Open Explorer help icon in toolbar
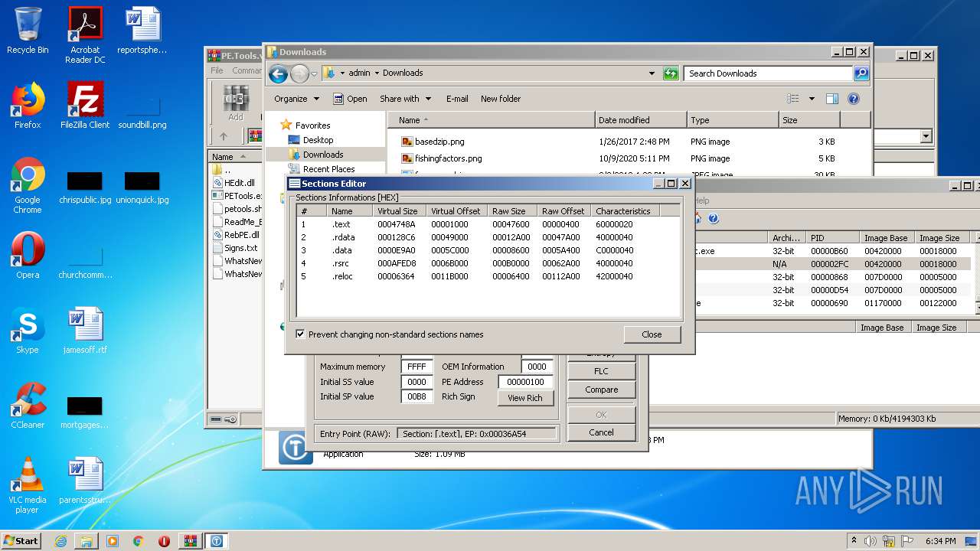The width and height of the screenshot is (980, 551). point(854,99)
